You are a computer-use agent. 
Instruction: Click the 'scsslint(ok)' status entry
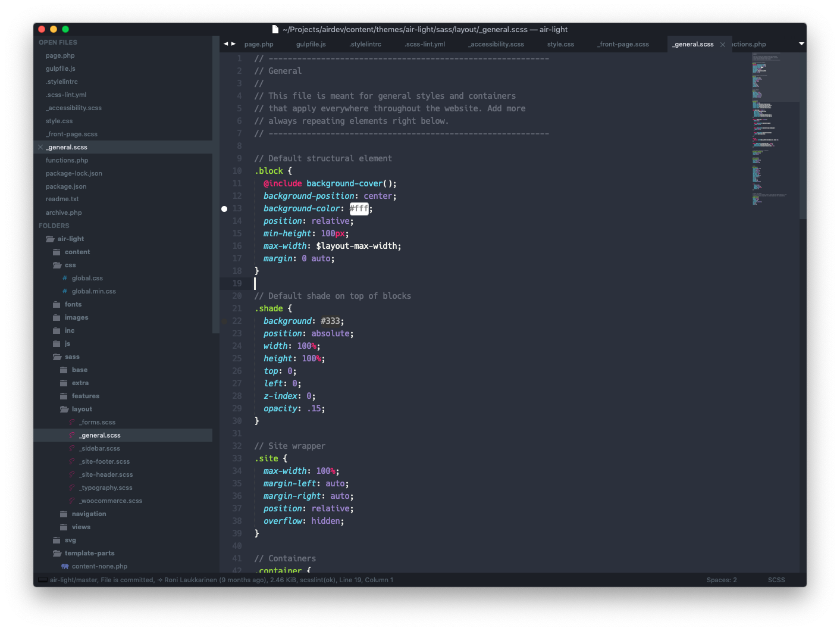click(x=318, y=580)
